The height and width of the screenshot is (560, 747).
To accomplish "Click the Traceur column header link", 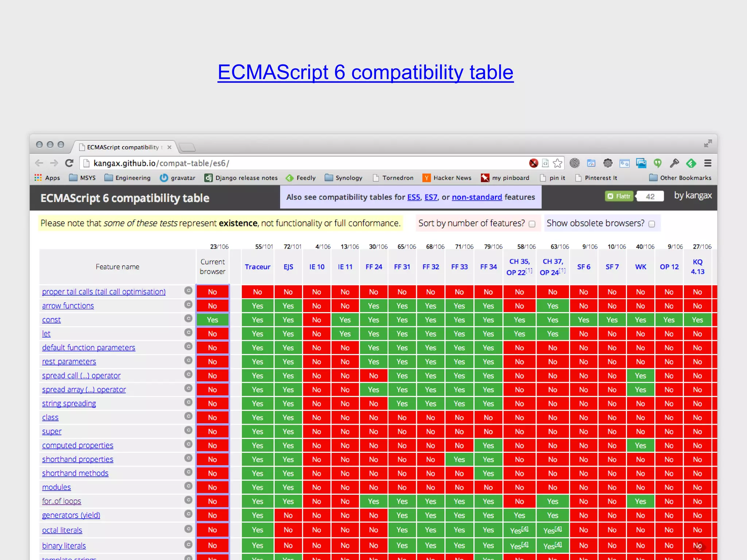I will tap(257, 267).
